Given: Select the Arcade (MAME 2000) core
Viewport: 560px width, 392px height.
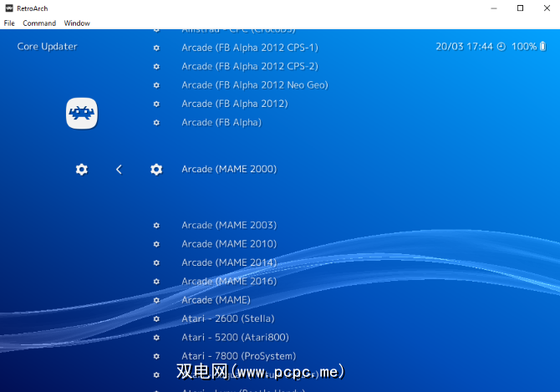Looking at the screenshot, I should coord(228,170).
